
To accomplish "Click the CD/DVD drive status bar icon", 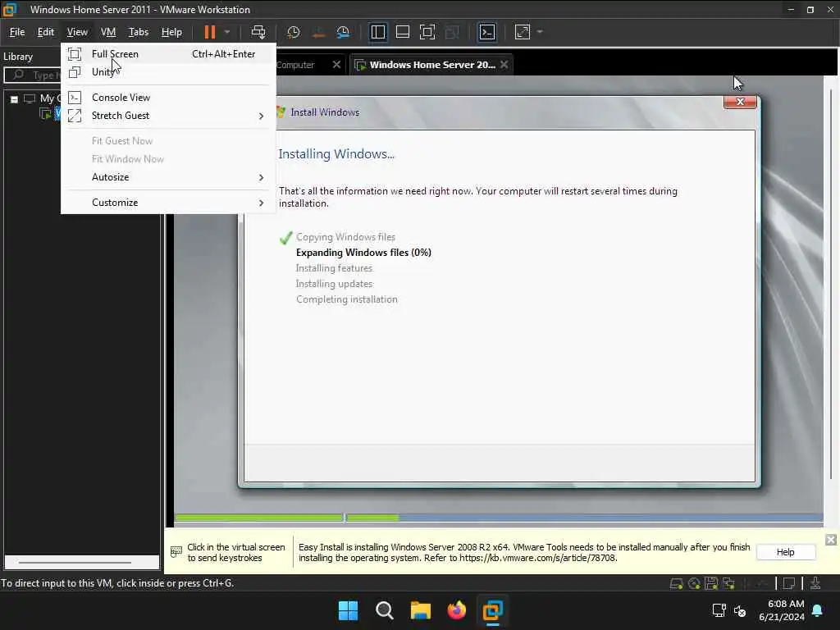I will (x=694, y=584).
